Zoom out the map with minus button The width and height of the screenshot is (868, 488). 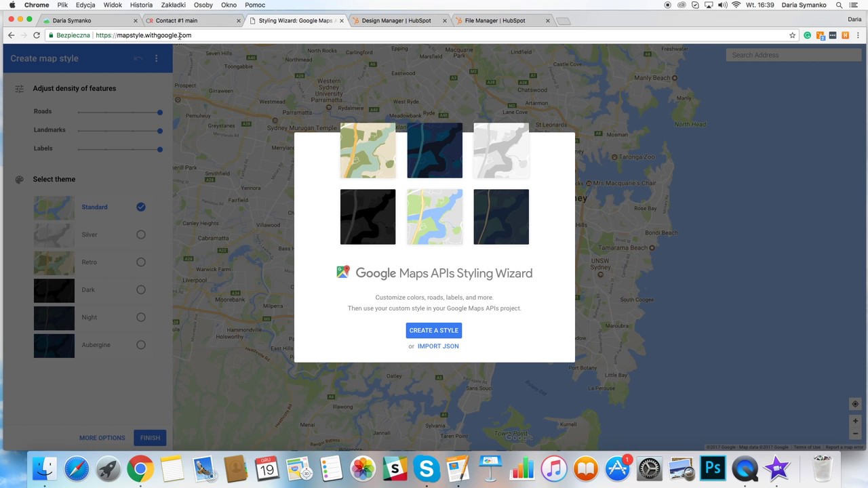855,434
